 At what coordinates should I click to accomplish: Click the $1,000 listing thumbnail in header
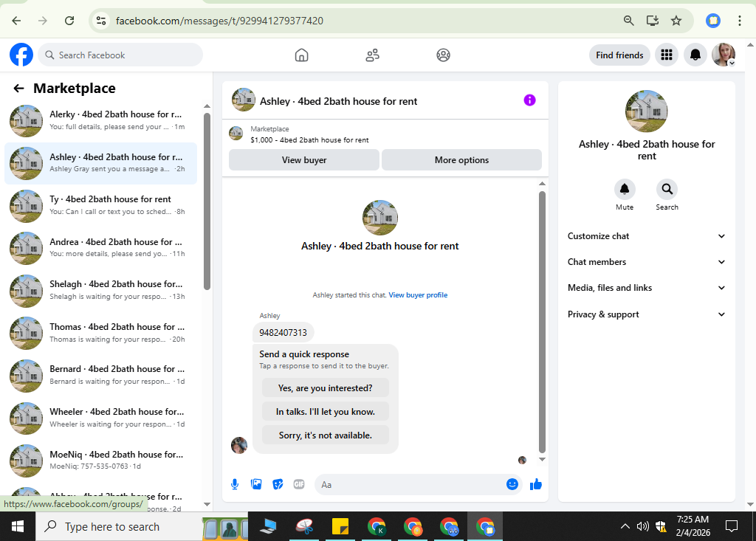click(x=236, y=134)
